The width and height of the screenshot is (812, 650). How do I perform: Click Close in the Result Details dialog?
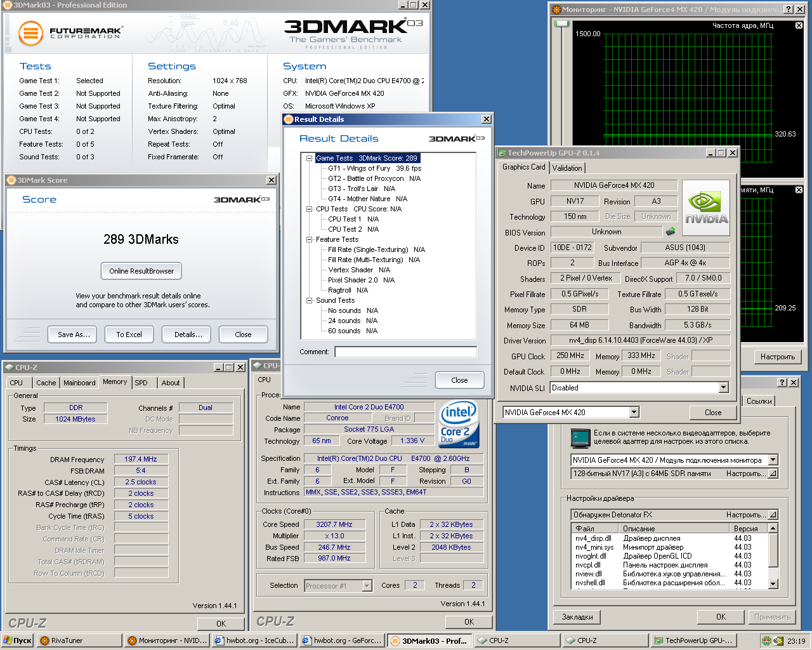click(459, 380)
